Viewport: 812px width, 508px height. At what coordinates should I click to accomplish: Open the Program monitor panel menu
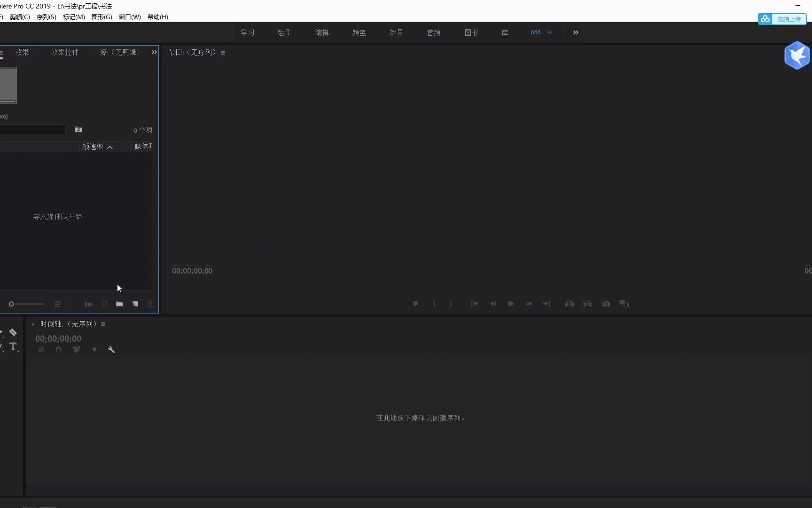point(223,53)
